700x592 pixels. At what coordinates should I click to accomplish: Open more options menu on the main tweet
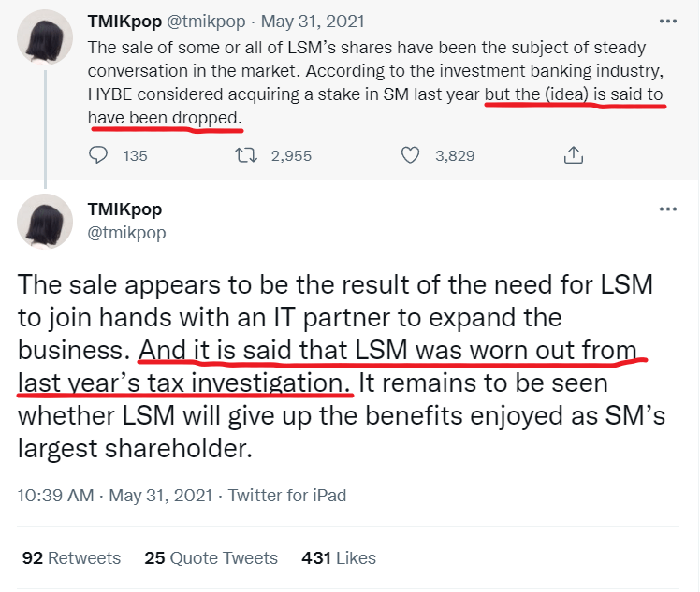point(667,209)
